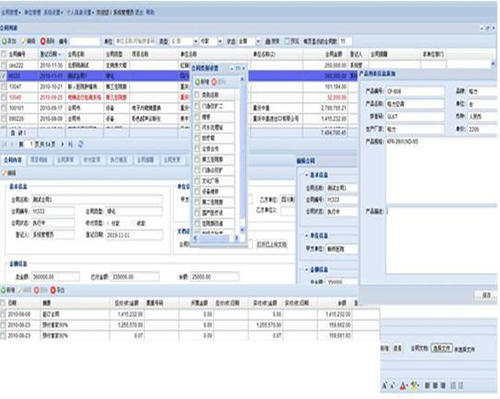This screenshot has height=399, width=500.
Task: Check the row with date 2010-11-30
Action: tap(4, 65)
